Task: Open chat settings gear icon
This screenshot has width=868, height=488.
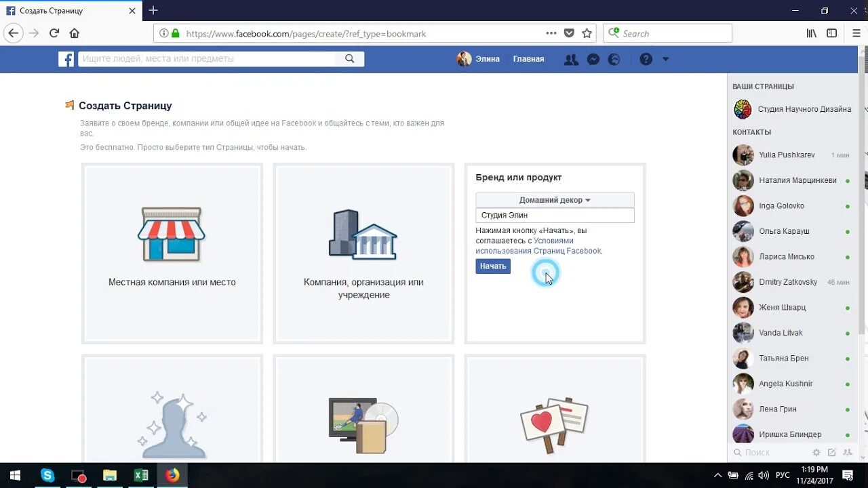Action: [816, 452]
